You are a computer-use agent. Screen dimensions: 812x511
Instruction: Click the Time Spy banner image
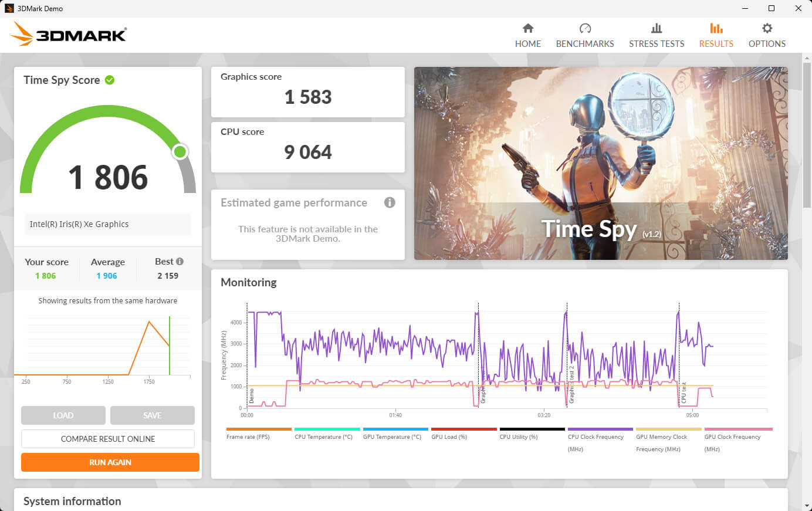coord(601,163)
